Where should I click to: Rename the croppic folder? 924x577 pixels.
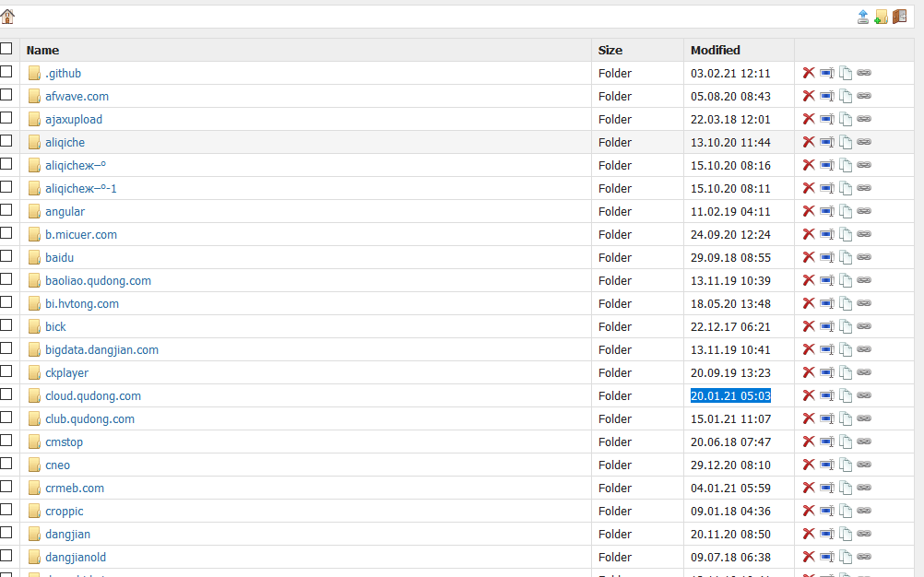[x=827, y=511]
